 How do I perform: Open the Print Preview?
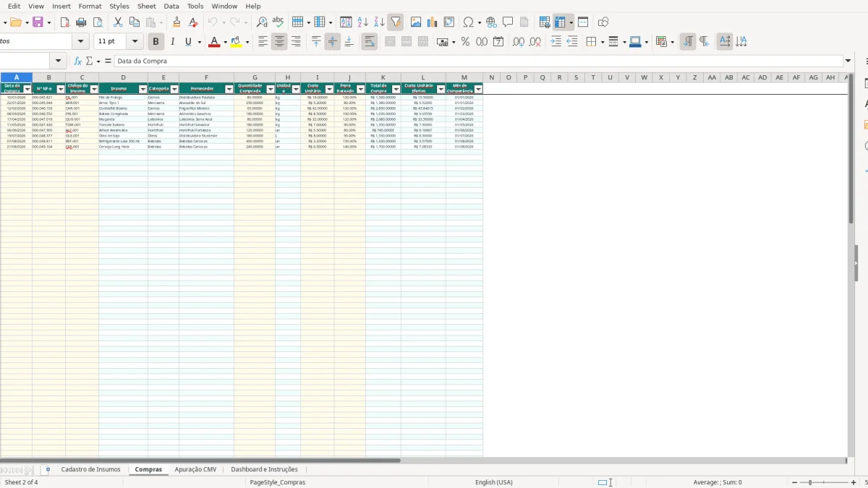pyautogui.click(x=96, y=22)
